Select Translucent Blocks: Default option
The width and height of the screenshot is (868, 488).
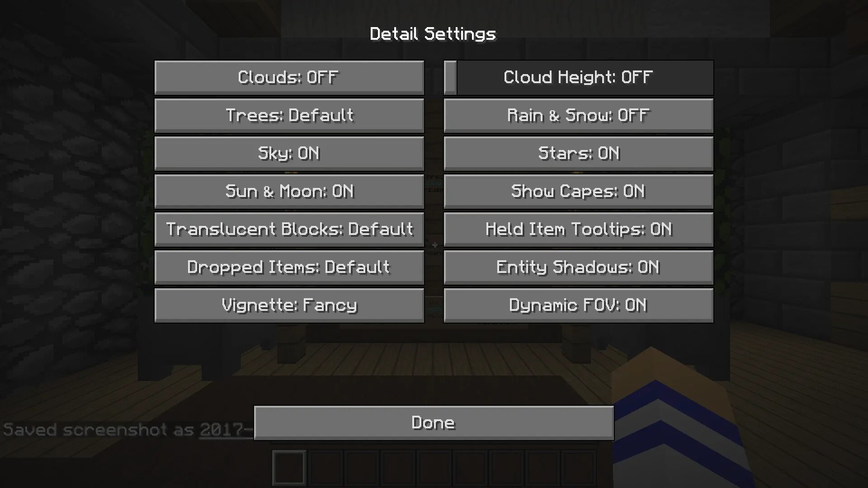coord(289,229)
